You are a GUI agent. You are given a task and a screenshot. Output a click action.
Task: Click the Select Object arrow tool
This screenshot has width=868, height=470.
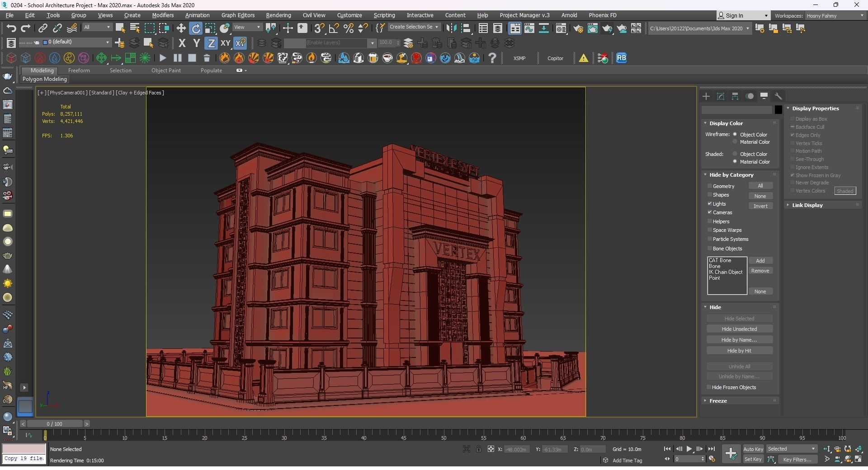coord(120,28)
